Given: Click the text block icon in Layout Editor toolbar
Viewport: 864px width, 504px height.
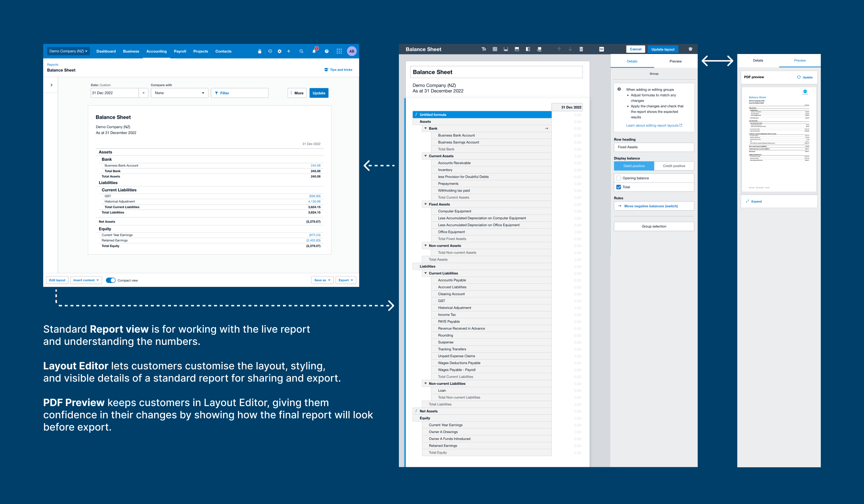Looking at the screenshot, I should click(484, 49).
